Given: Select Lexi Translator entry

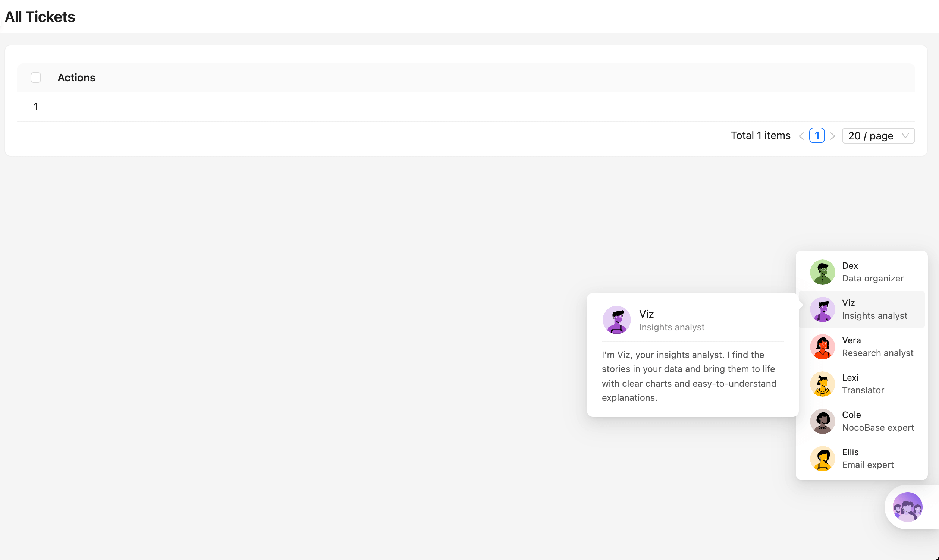Looking at the screenshot, I should click(863, 384).
